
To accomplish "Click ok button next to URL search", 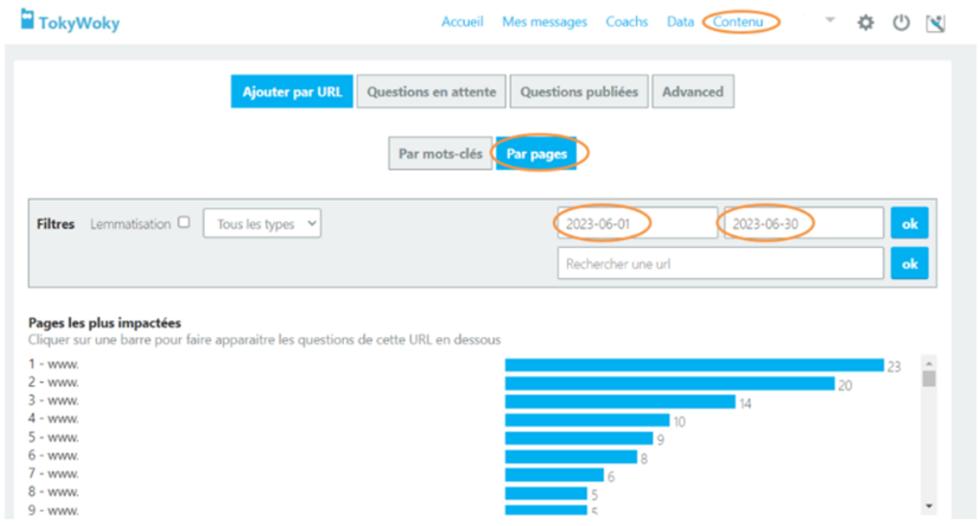I will (909, 263).
